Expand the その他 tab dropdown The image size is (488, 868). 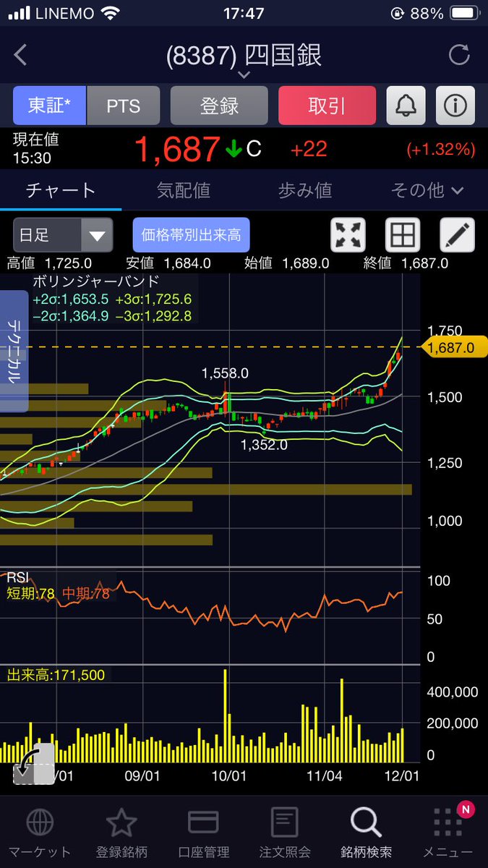(x=427, y=190)
